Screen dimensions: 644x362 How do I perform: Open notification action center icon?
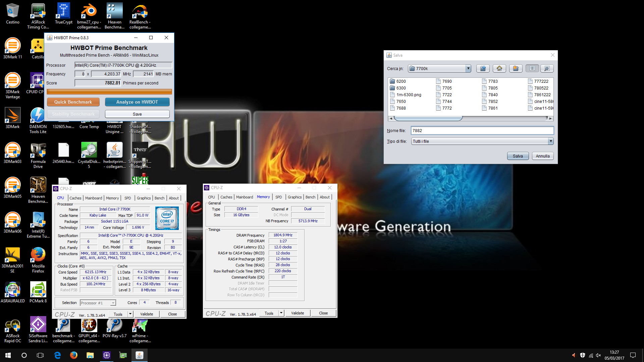[x=633, y=355]
